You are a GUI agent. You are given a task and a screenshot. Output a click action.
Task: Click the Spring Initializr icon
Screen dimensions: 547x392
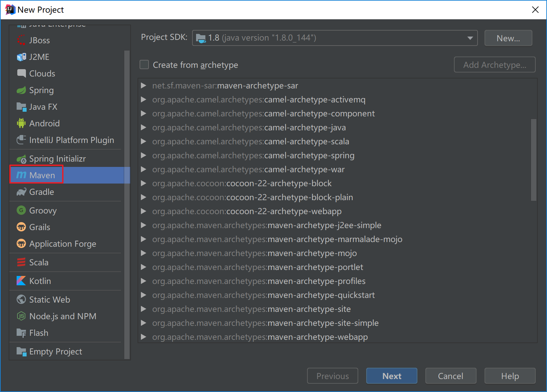point(21,159)
